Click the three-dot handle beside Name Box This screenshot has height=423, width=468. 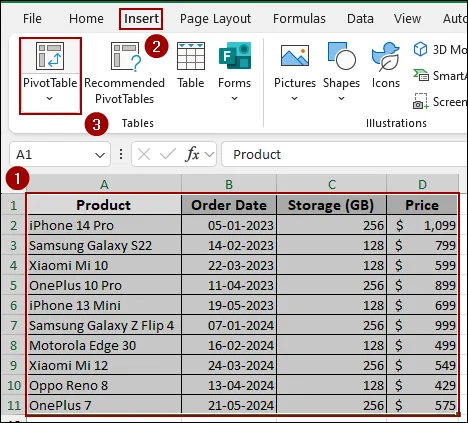[x=121, y=154]
